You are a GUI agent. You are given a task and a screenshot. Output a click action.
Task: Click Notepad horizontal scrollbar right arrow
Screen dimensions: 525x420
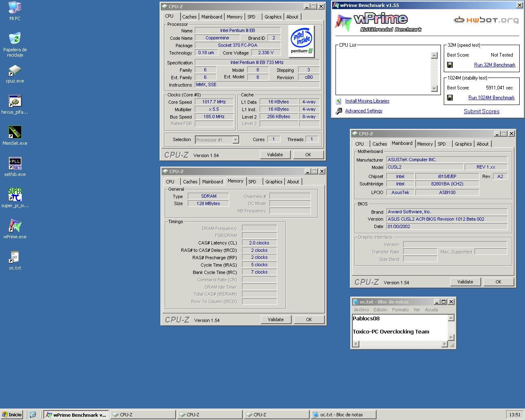coord(444,344)
